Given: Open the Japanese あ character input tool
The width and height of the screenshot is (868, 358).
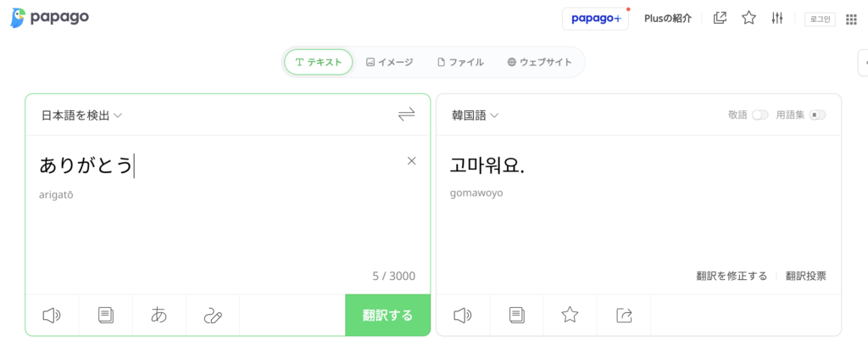Looking at the screenshot, I should [159, 316].
